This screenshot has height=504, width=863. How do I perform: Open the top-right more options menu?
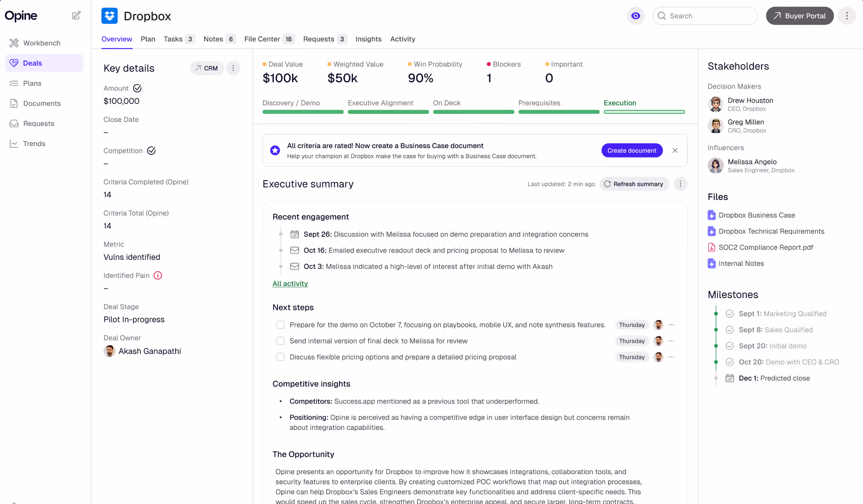click(847, 16)
